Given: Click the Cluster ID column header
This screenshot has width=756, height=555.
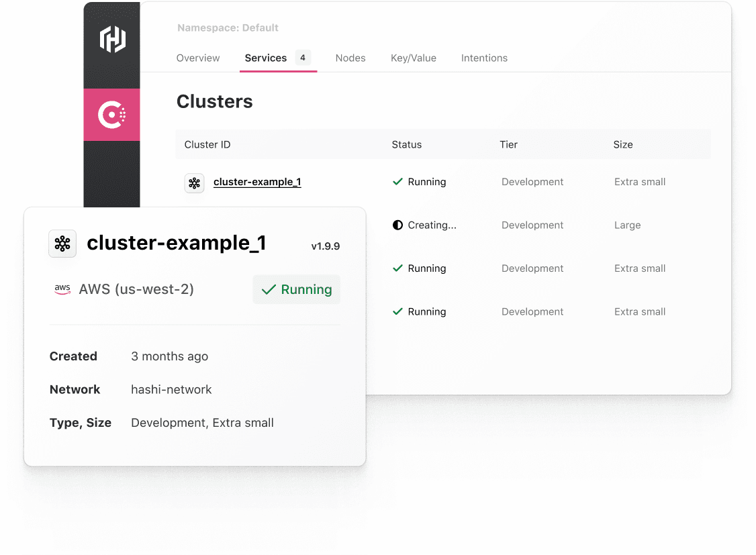Looking at the screenshot, I should click(207, 144).
